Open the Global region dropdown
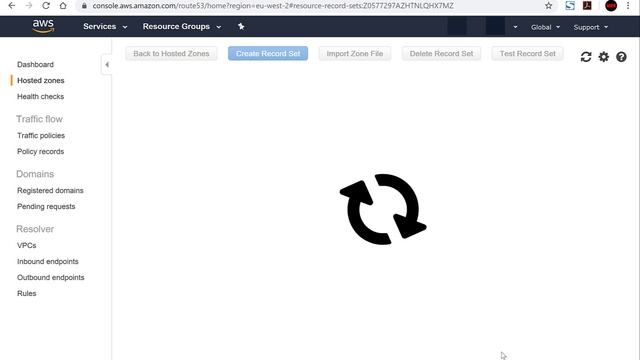The height and width of the screenshot is (360, 640). pyautogui.click(x=545, y=27)
